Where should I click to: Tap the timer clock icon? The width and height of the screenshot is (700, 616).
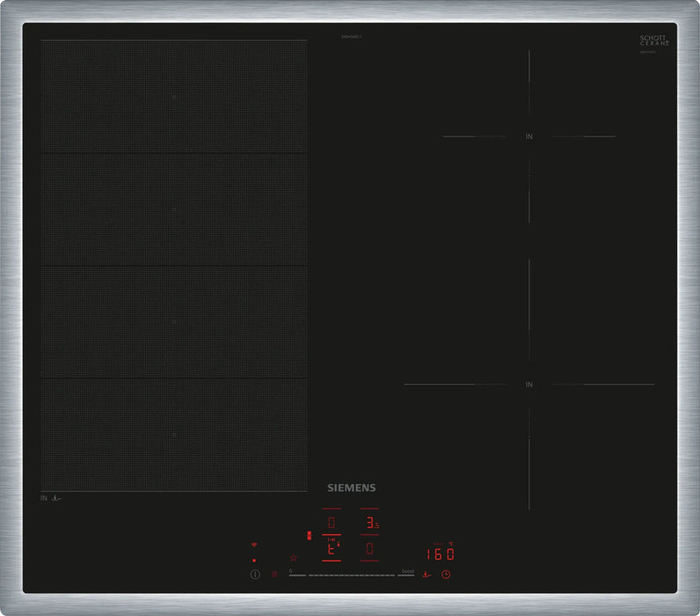click(446, 575)
